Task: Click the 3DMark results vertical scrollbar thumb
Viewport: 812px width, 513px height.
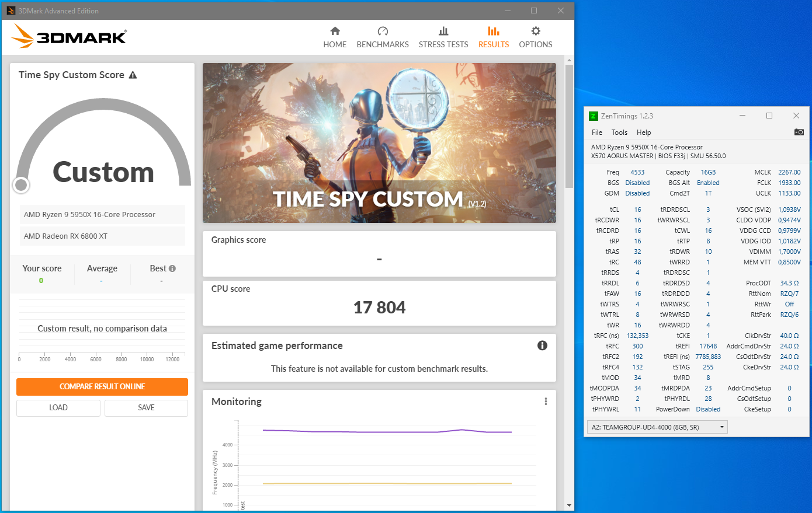Action: pos(570,125)
